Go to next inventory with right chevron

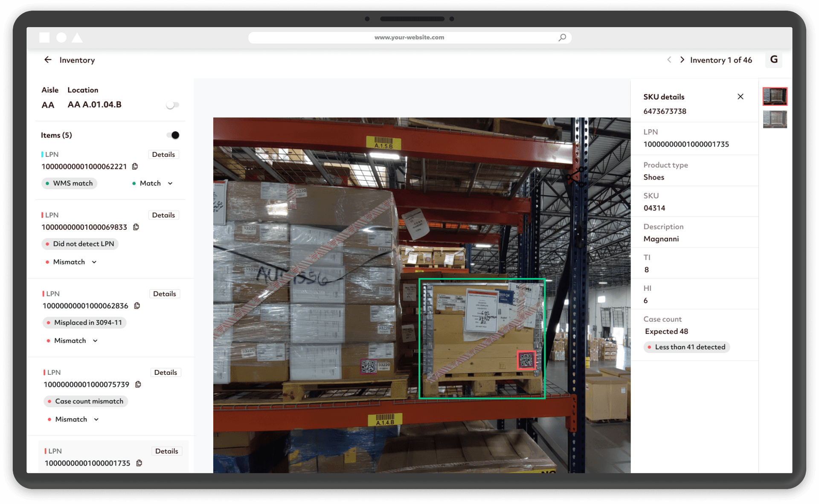pyautogui.click(x=682, y=60)
